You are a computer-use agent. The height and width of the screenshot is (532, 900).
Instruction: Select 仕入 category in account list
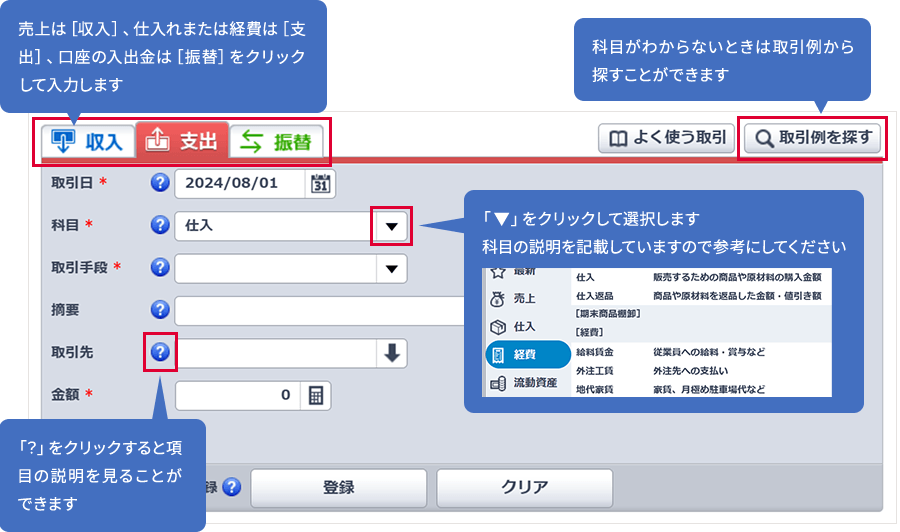(527, 327)
